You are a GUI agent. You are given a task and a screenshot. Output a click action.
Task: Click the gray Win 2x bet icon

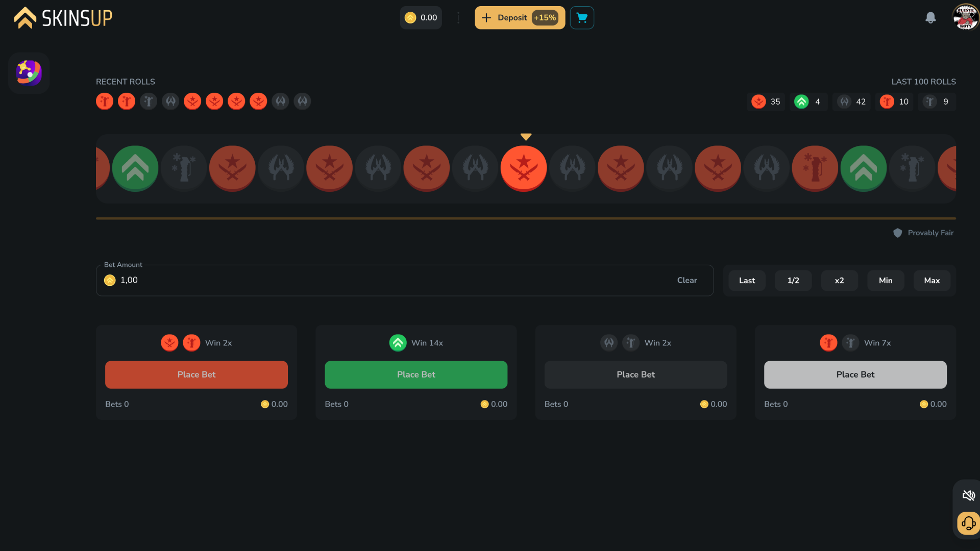(x=609, y=342)
